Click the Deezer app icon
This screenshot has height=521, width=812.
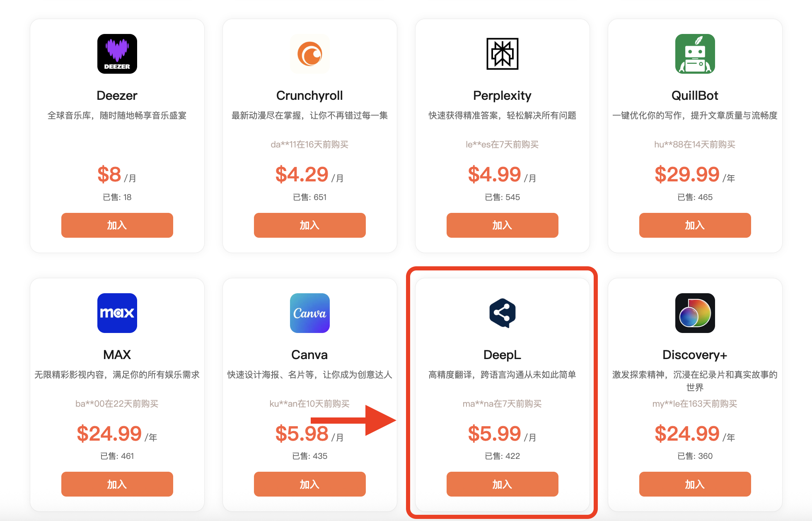117,54
